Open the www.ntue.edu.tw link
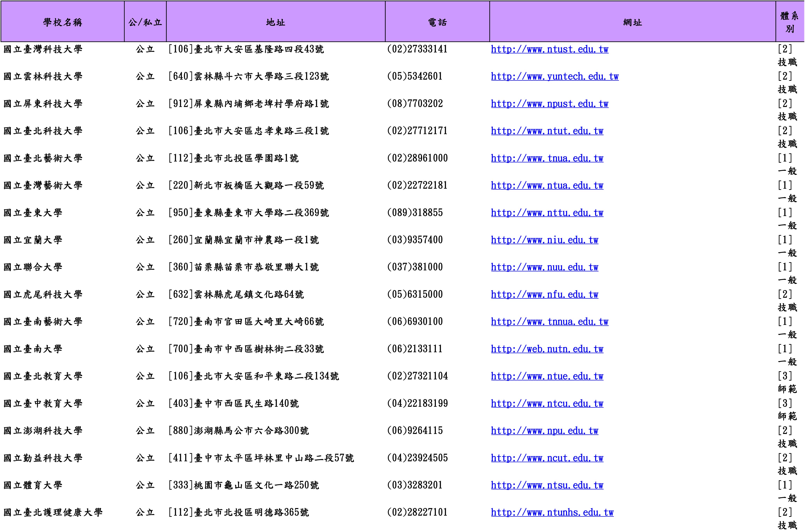The image size is (805, 532). pyautogui.click(x=547, y=376)
